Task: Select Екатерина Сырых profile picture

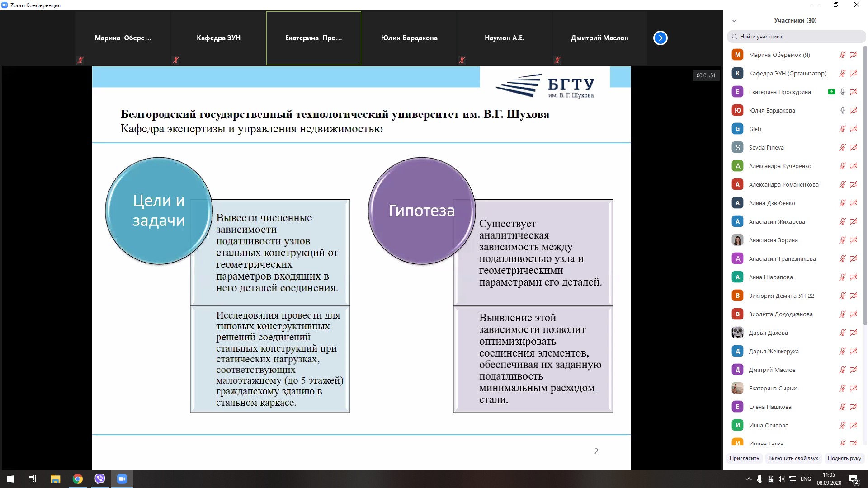Action: 737,388
